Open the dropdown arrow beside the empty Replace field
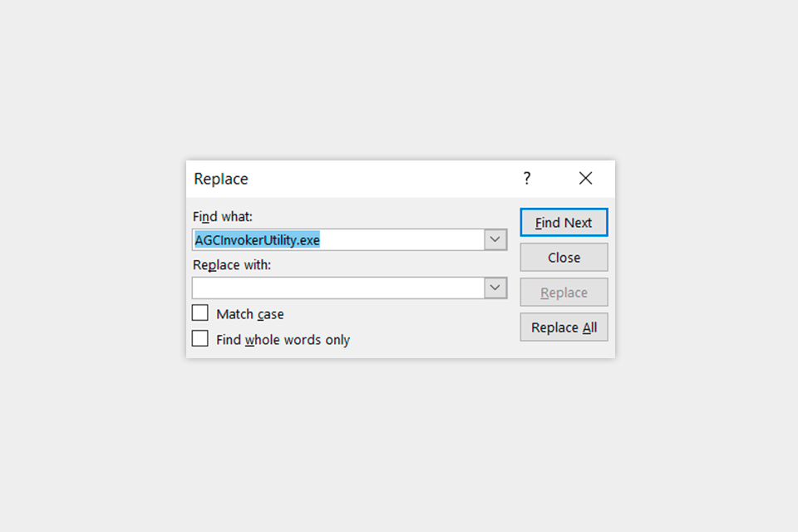 [x=495, y=288]
